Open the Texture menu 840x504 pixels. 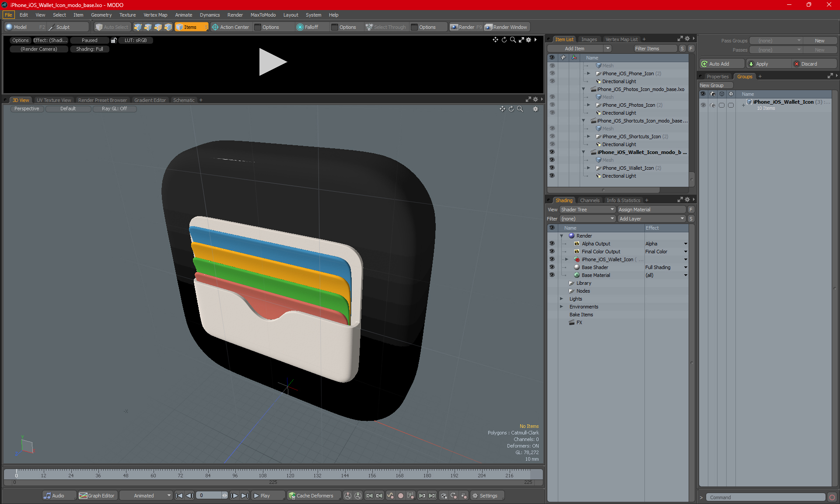[127, 15]
